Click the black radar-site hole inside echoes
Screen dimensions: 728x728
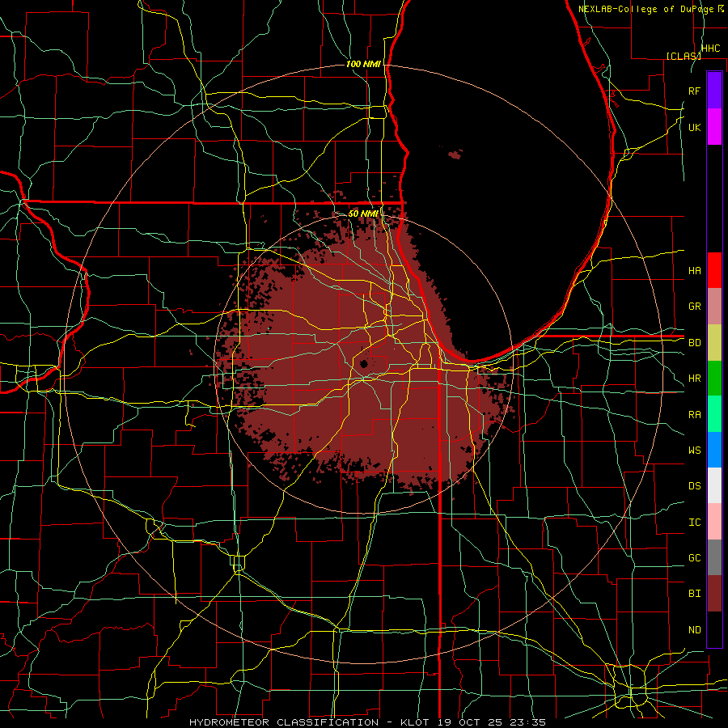(363, 364)
